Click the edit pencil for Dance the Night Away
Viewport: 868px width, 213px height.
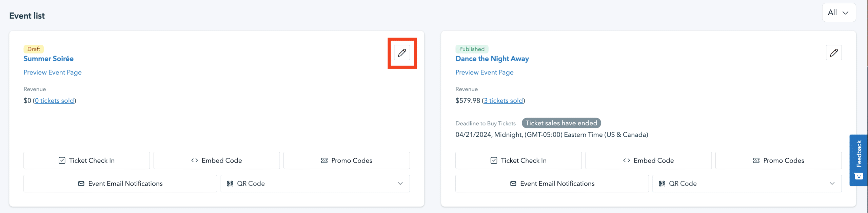coord(834,53)
